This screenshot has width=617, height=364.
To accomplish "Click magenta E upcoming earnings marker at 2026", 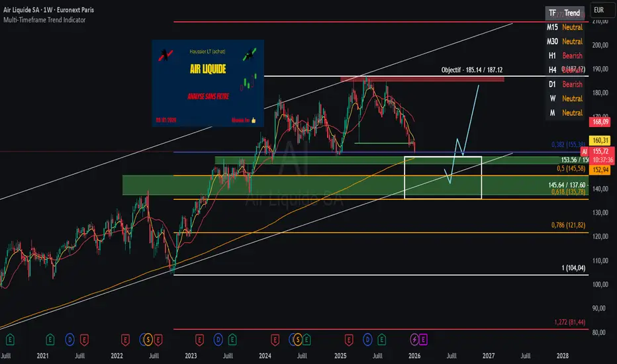I will point(423,340).
